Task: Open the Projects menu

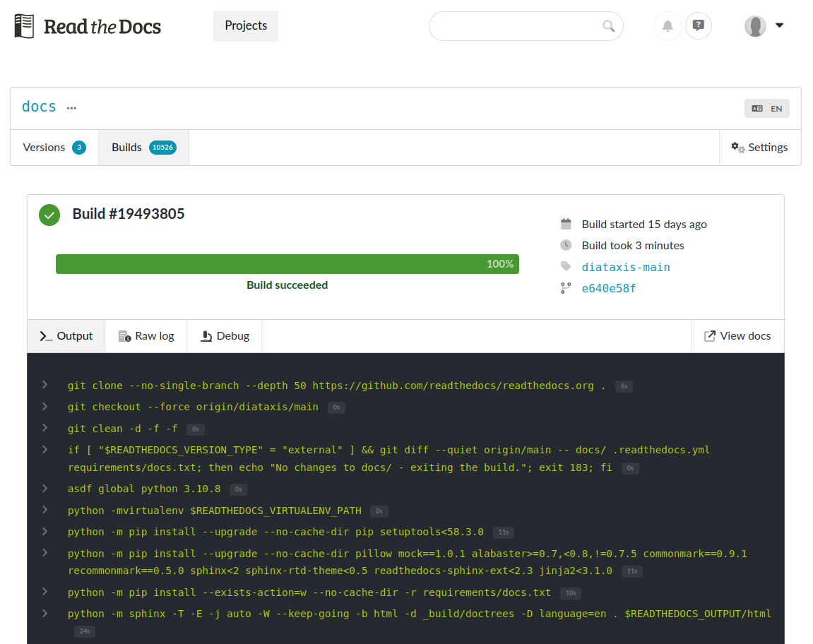Action: point(246,26)
